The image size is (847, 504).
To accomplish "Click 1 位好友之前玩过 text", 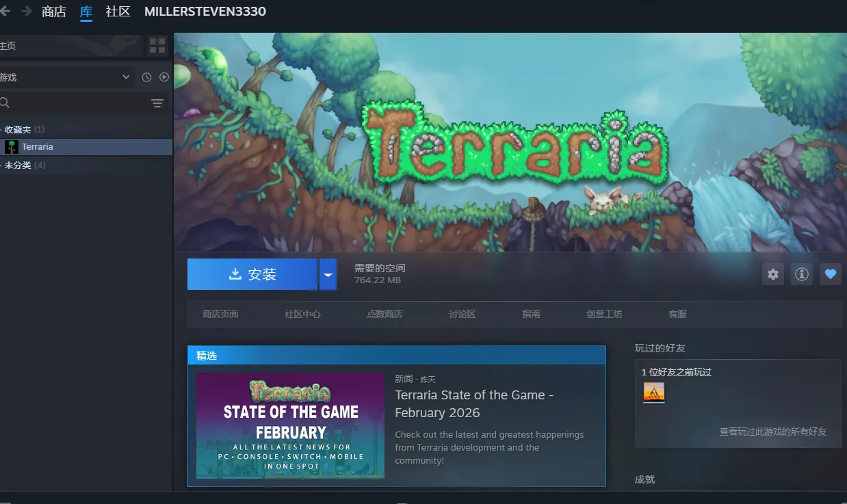I will [677, 372].
